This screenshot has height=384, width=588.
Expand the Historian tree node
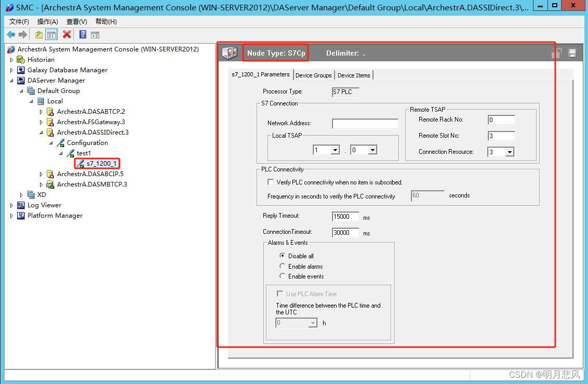11,59
